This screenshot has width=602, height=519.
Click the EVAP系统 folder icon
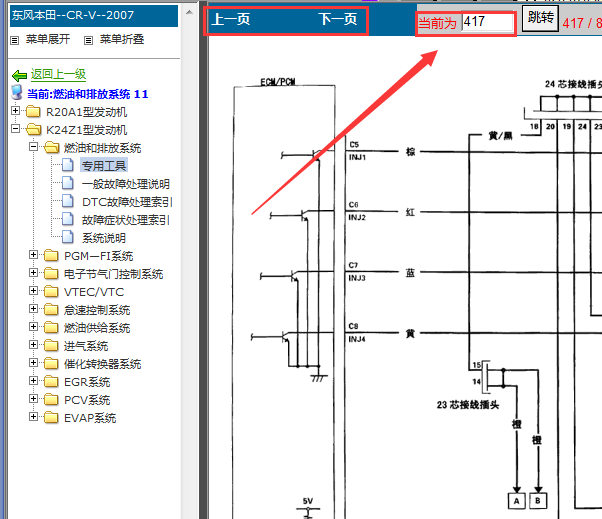click(51, 417)
